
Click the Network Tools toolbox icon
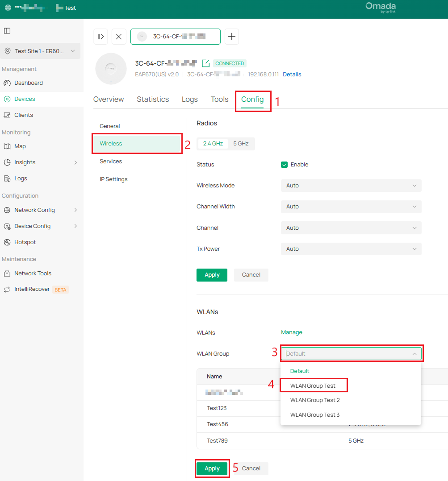click(x=7, y=273)
